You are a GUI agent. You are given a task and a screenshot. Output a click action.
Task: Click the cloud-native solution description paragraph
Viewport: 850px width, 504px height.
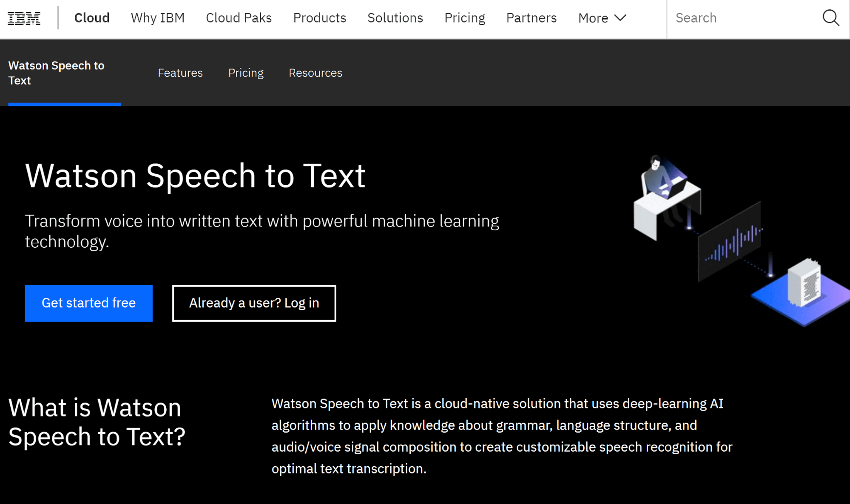(502, 436)
